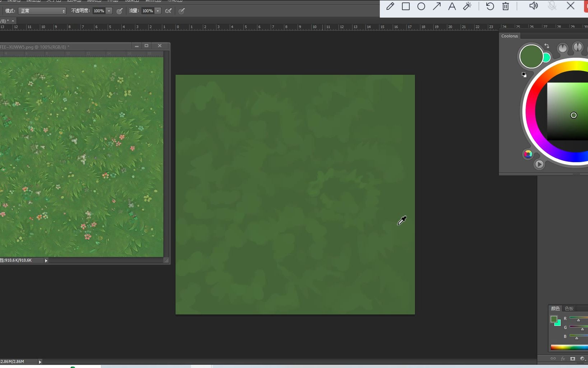Select the rectangle annotation tool
Image resolution: width=588 pixels, height=368 pixels.
tap(406, 6)
